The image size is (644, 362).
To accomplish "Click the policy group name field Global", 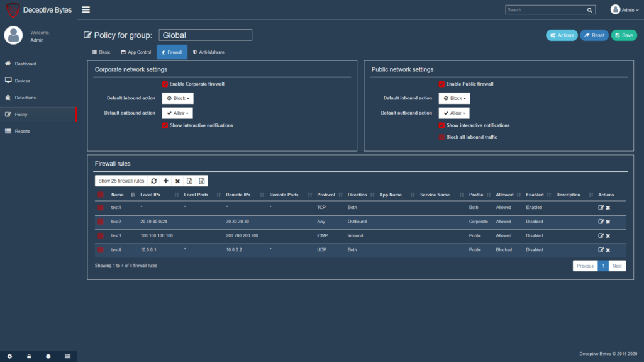I will [x=206, y=35].
